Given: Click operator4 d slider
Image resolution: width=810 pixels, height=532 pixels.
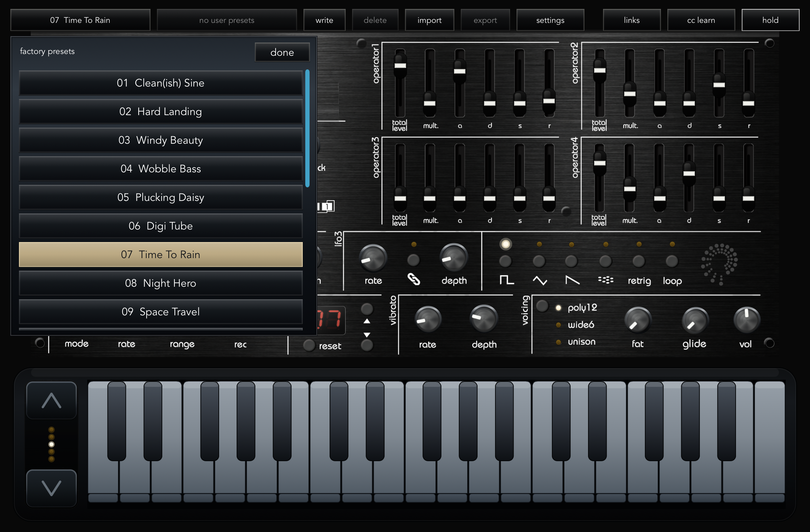Looking at the screenshot, I should [689, 174].
